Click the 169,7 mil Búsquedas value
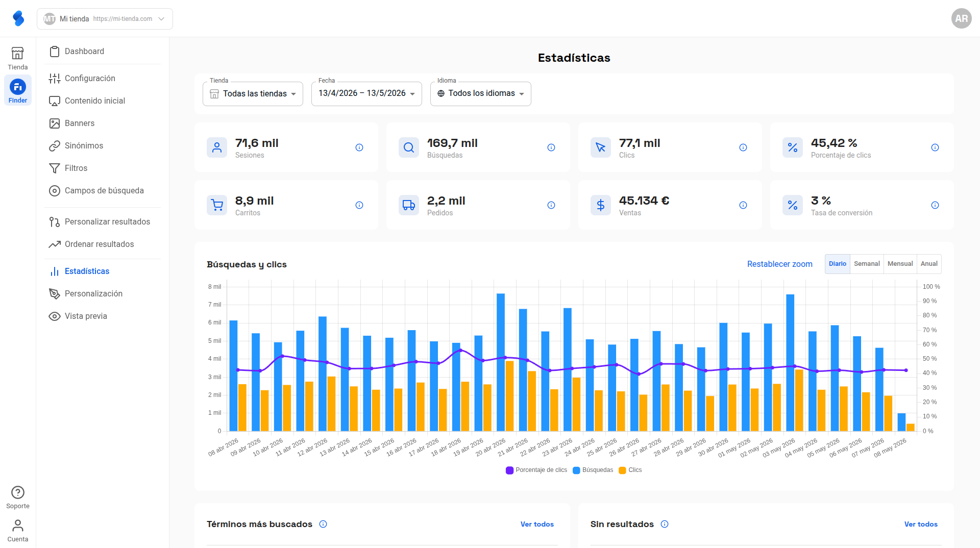The width and height of the screenshot is (980, 548). 452,143
